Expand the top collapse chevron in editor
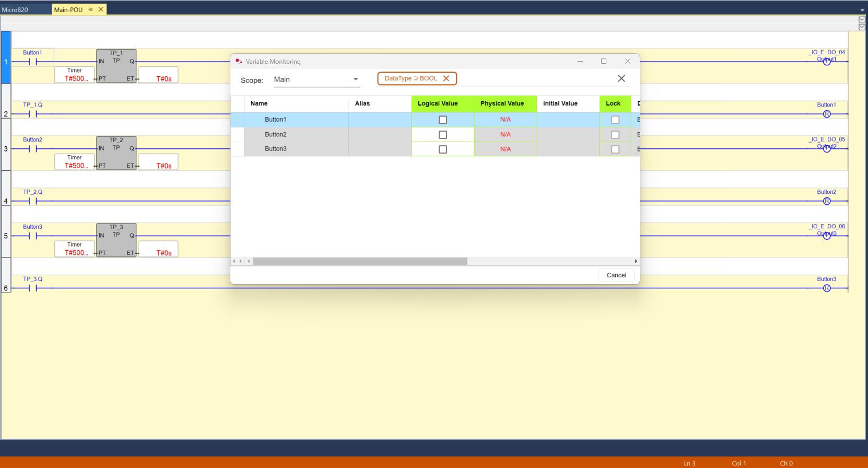The height and width of the screenshot is (468, 868). click(862, 20)
